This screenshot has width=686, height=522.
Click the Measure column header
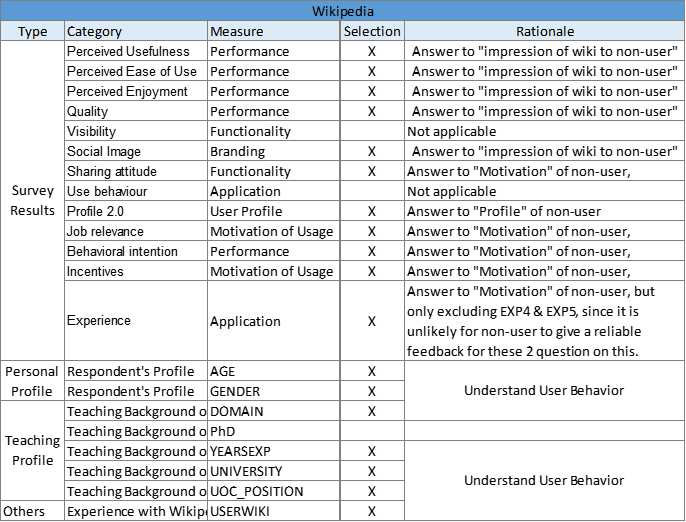coord(274,31)
